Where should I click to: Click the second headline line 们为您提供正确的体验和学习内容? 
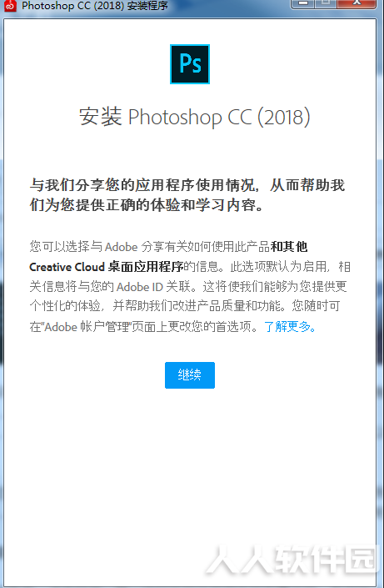pos(146,204)
